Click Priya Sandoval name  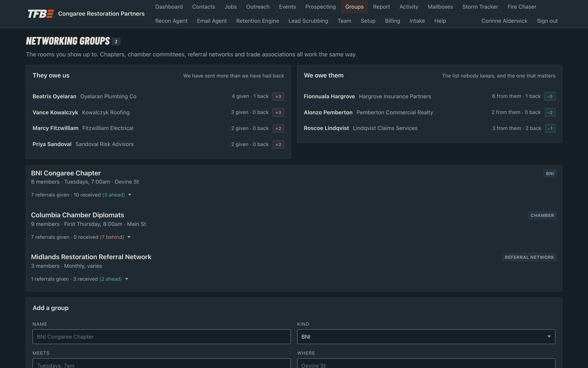[52, 144]
